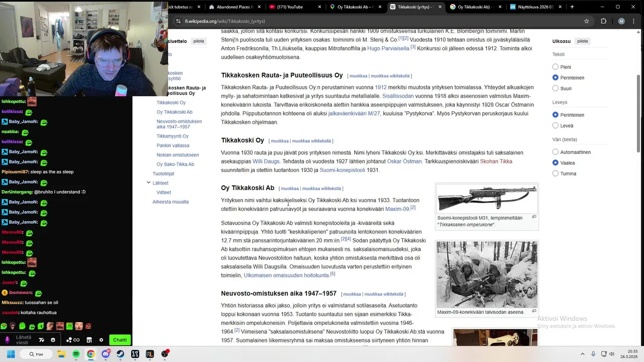Jump to Nokian omistukseen in contents
644x362 pixels.
(x=178, y=155)
